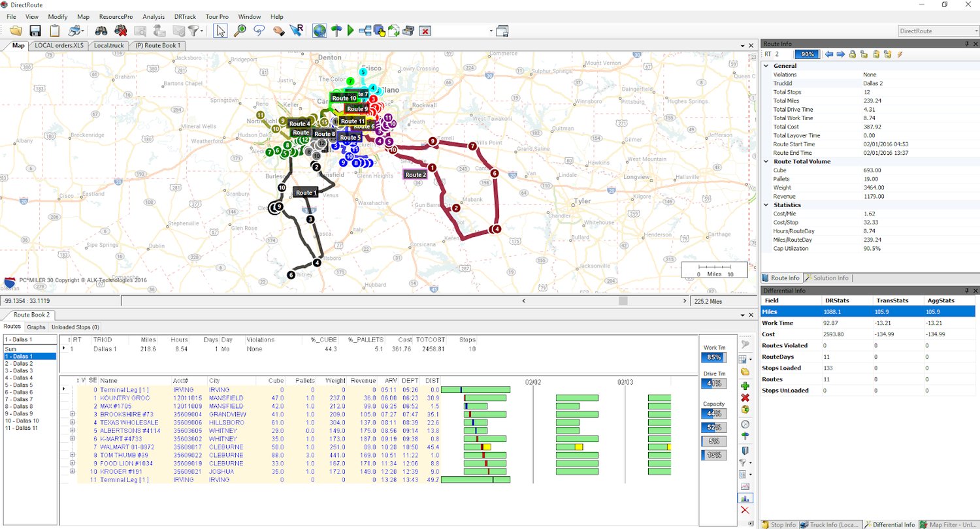980x529 pixels.
Task: Toggle the pushpin on Differential Info panel
Action: 968,290
